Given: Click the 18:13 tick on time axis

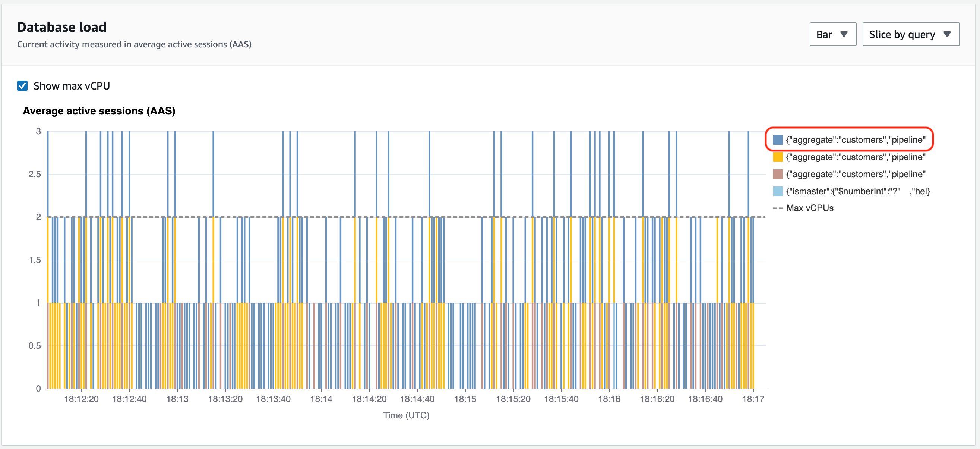Looking at the screenshot, I should point(177,399).
